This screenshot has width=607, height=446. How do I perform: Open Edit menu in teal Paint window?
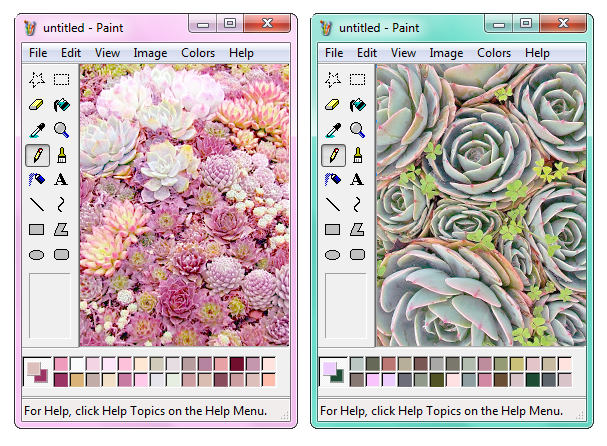point(367,53)
